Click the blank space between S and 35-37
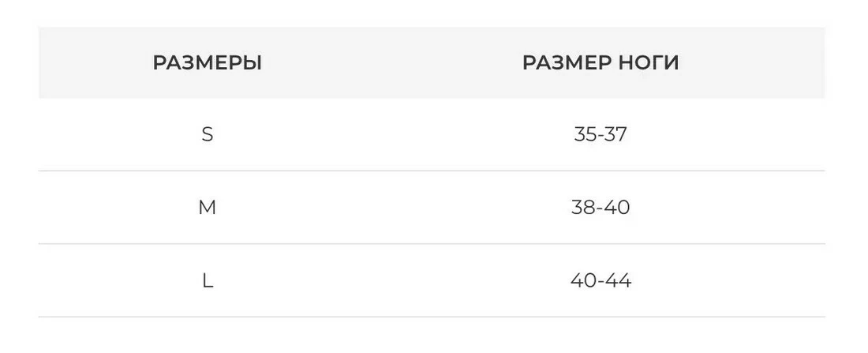This screenshot has height=353, width=868. coord(395,135)
